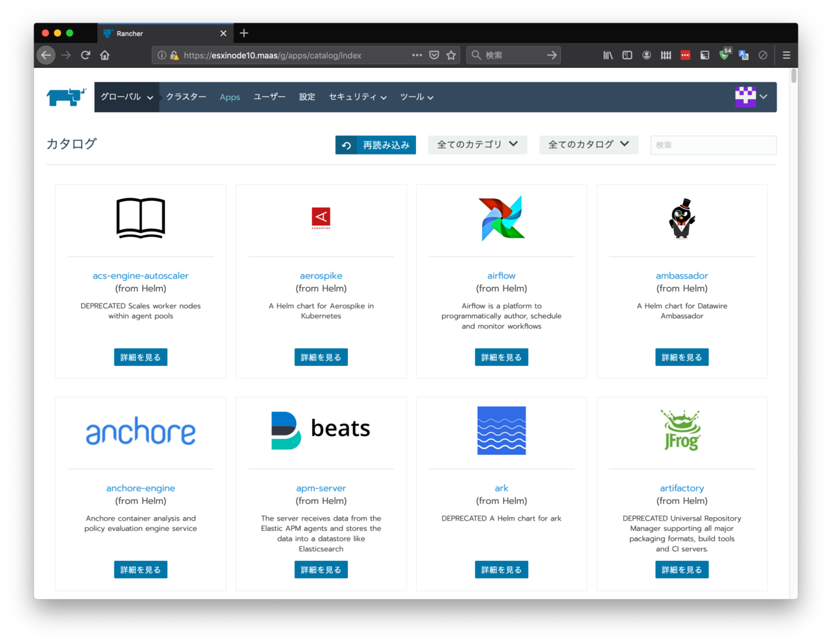This screenshot has width=832, height=644.
Task: Open the acs-engine-autoscaler title link
Action: click(x=141, y=276)
